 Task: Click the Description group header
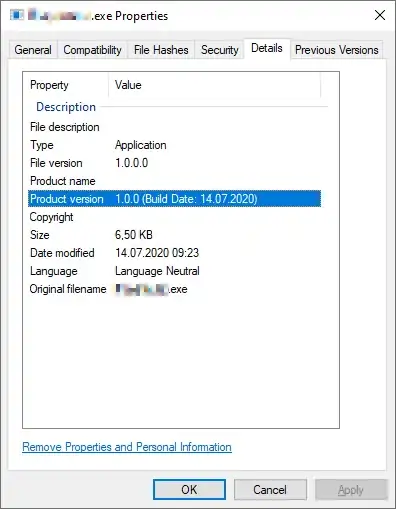pyautogui.click(x=66, y=107)
